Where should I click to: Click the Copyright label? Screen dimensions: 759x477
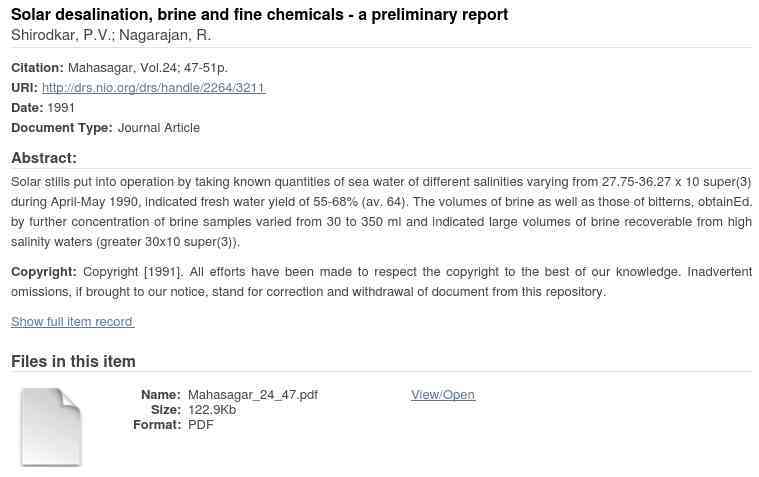tap(44, 272)
